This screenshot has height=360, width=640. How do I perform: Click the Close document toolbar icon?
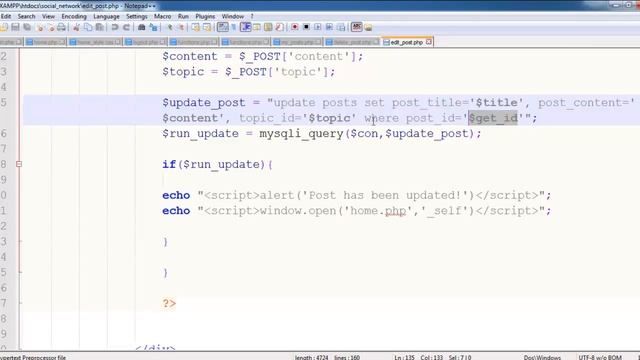coord(40,27)
